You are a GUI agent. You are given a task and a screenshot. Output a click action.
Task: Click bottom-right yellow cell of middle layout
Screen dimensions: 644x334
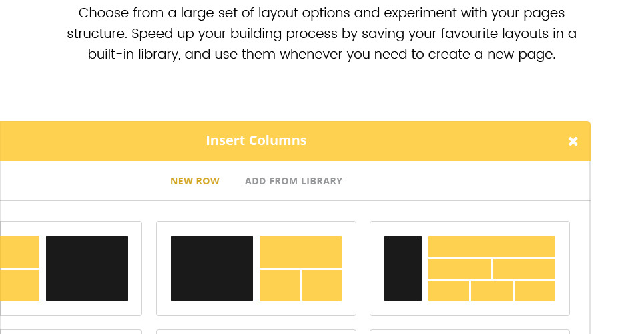tap(322, 286)
